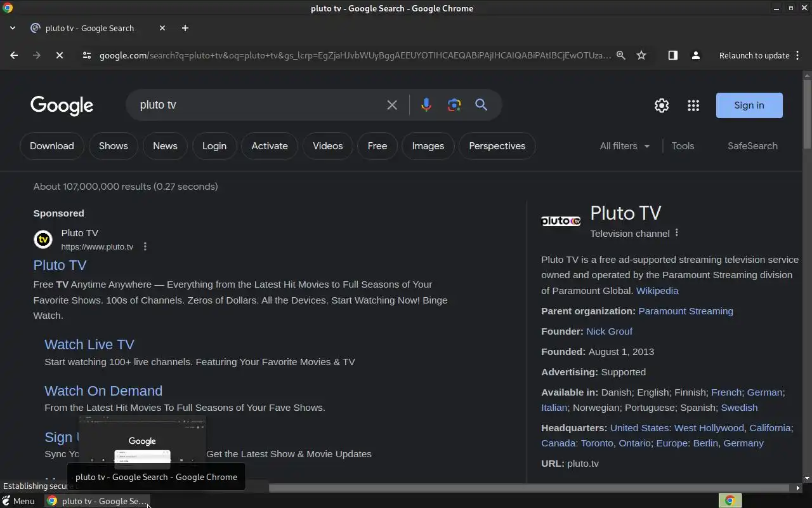Image resolution: width=812 pixels, height=508 pixels.
Task: Click the Pluto TV logo in knowledge panel
Action: 561,221
